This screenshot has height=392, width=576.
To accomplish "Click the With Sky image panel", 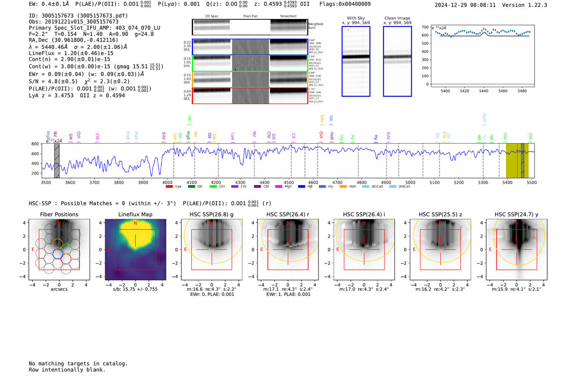I will (x=356, y=61).
